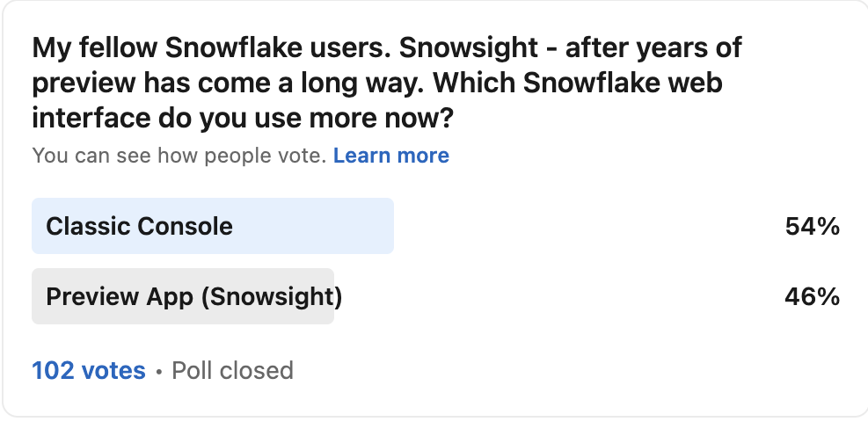The width and height of the screenshot is (868, 429).
Task: Select the "Classic Console" option label
Action: click(x=139, y=227)
